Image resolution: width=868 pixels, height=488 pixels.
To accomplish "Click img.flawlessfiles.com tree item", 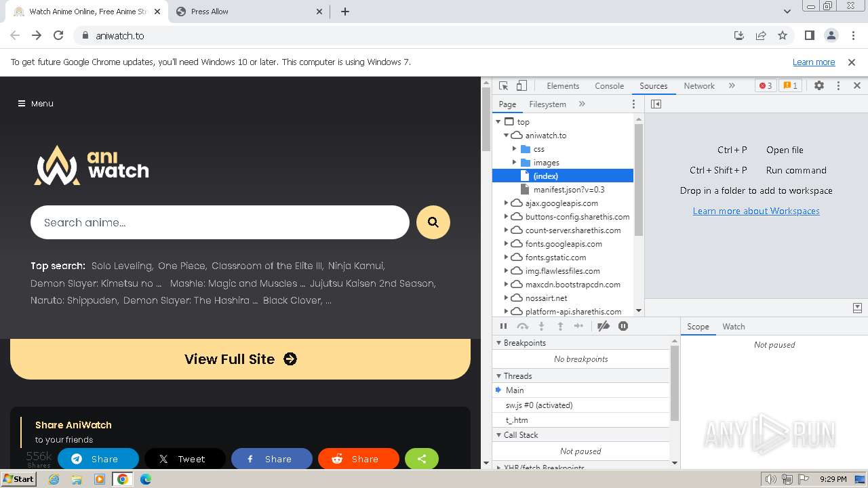I will click(563, 271).
